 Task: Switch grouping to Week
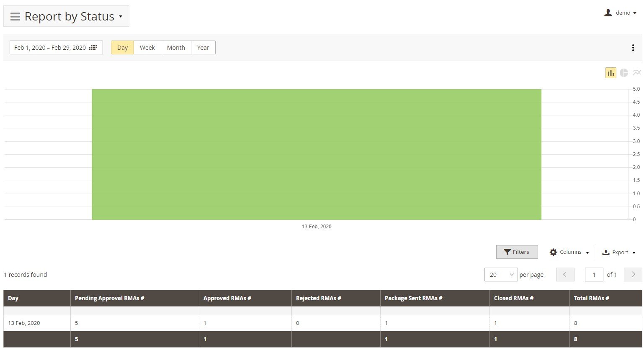pos(147,48)
